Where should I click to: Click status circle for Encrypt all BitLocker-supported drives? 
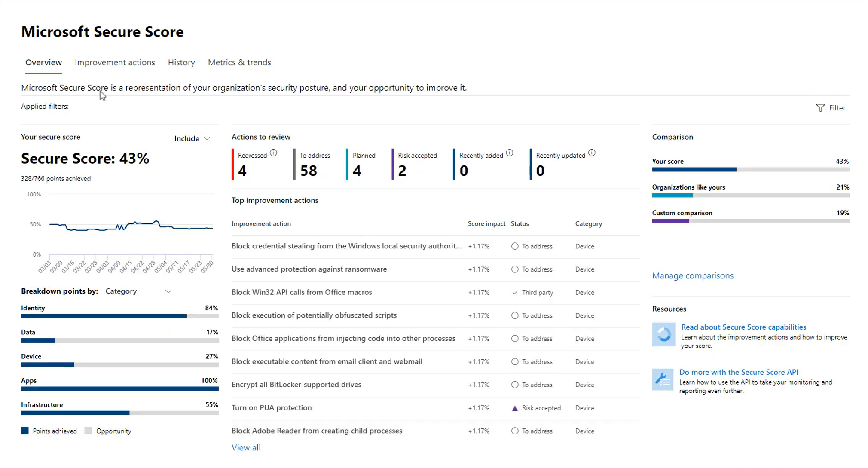click(515, 385)
